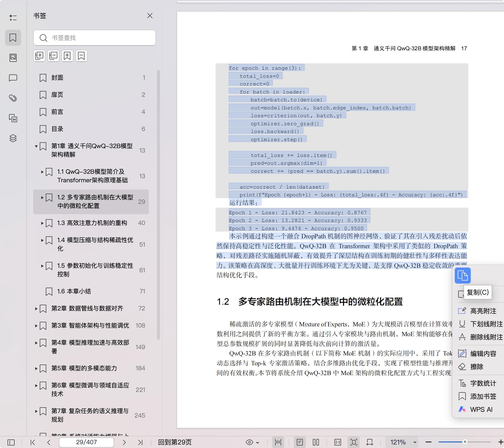Expand the 第2章 数据管线与数据对齐 bookmark
Screen dimensions: 504x448
(x=36, y=308)
